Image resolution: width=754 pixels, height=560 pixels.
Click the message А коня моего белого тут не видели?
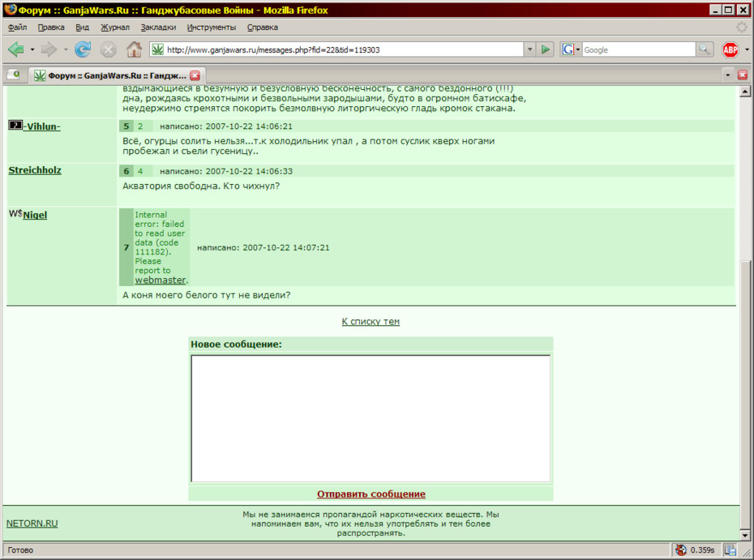tap(206, 295)
